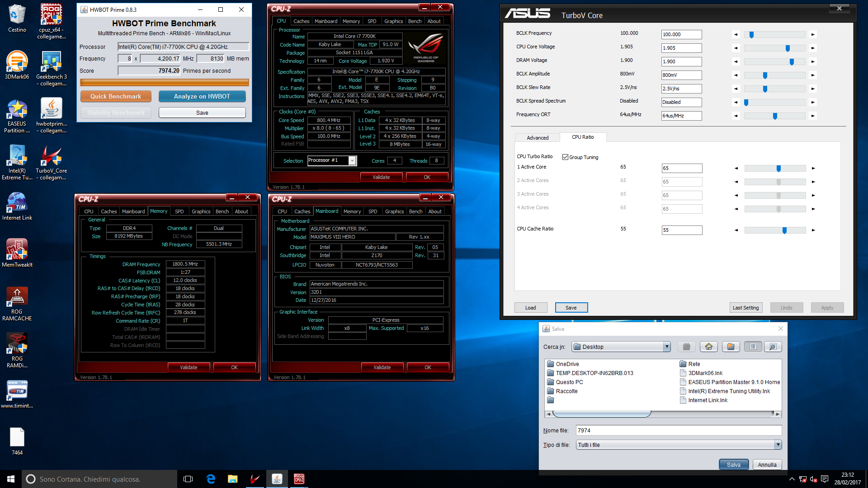Image resolution: width=868 pixels, height=488 pixels.
Task: Open the cpuz_x64 desktop shortcut
Action: pos(52,21)
